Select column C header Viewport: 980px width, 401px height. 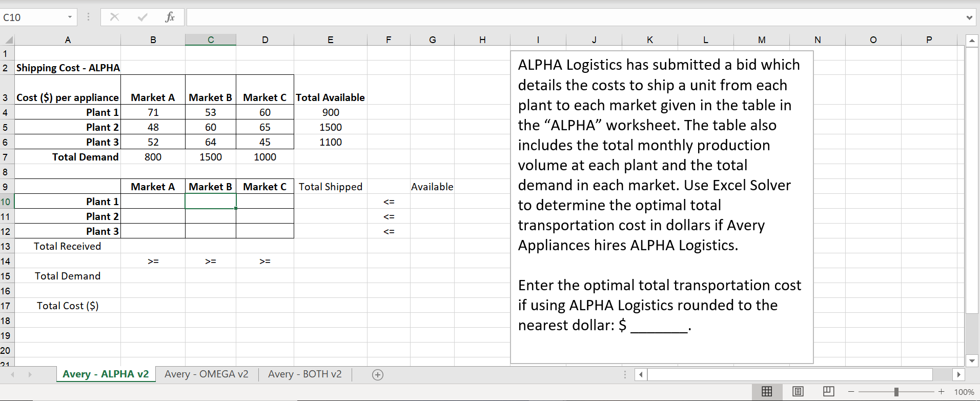coord(211,40)
